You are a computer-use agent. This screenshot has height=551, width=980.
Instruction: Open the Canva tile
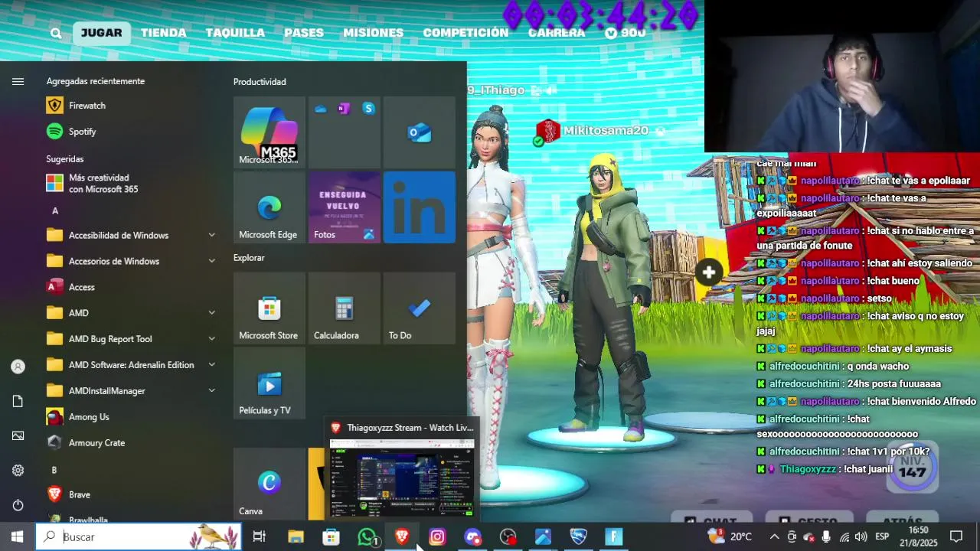pos(269,484)
